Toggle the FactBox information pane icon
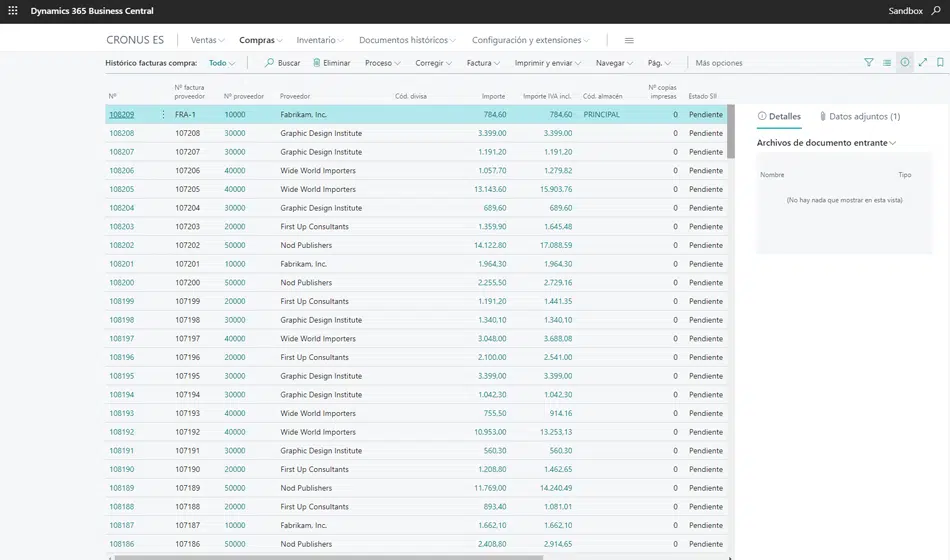Viewport: 950px width, 560px height. 904,63
